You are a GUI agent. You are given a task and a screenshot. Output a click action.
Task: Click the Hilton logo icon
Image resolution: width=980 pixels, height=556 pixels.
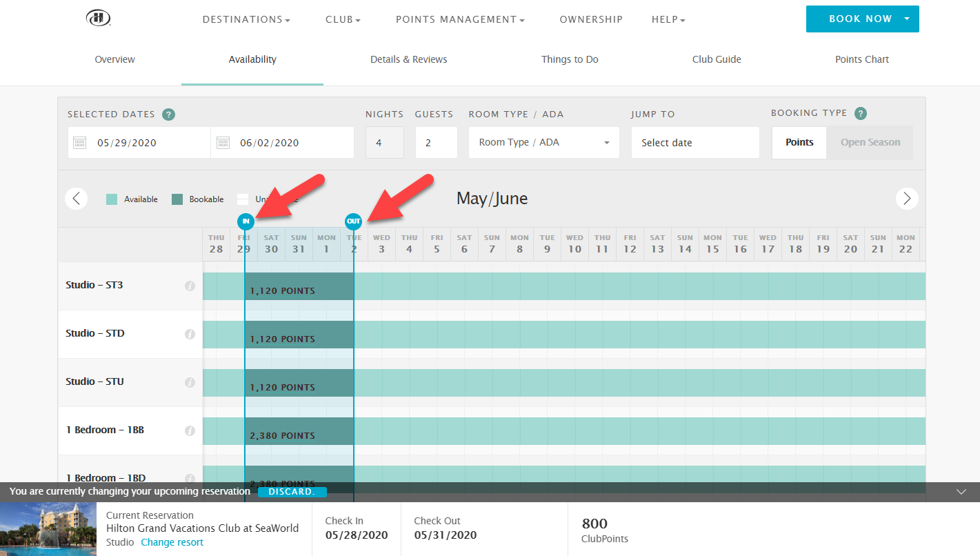coord(99,19)
